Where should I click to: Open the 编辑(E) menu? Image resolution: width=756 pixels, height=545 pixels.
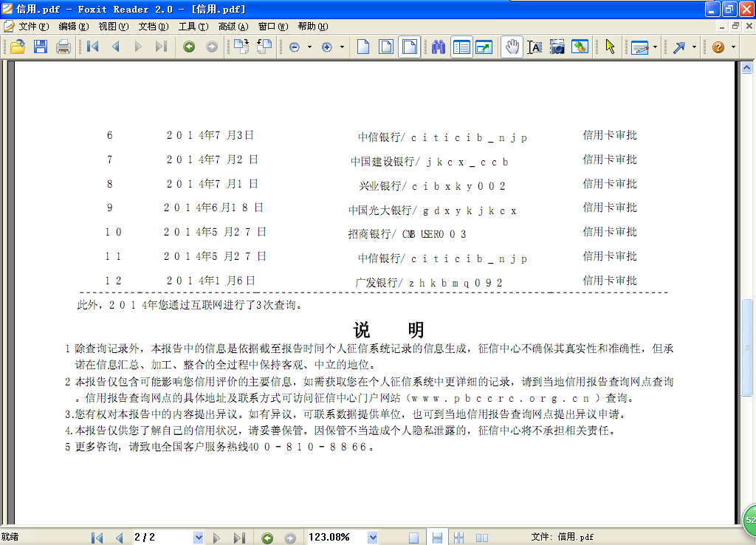point(74,26)
